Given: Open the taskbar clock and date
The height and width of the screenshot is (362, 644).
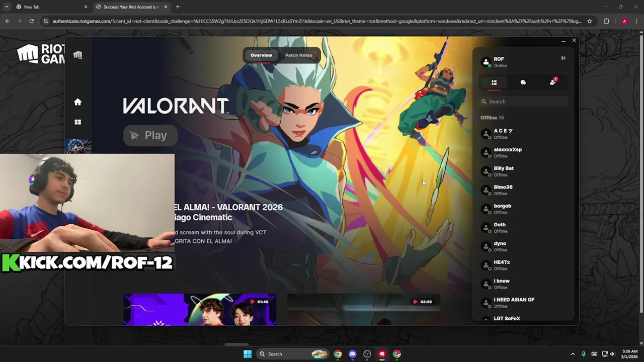Looking at the screenshot, I should tap(630, 354).
